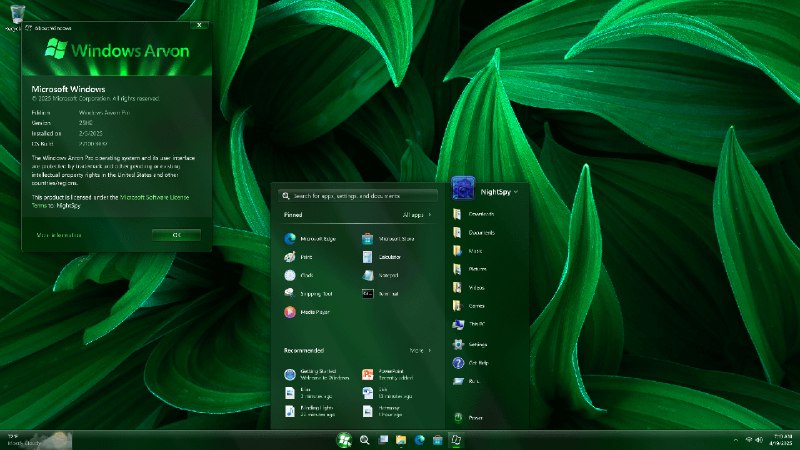
Task: Launch Microsoft Store from the Pinned list
Action: [388, 239]
